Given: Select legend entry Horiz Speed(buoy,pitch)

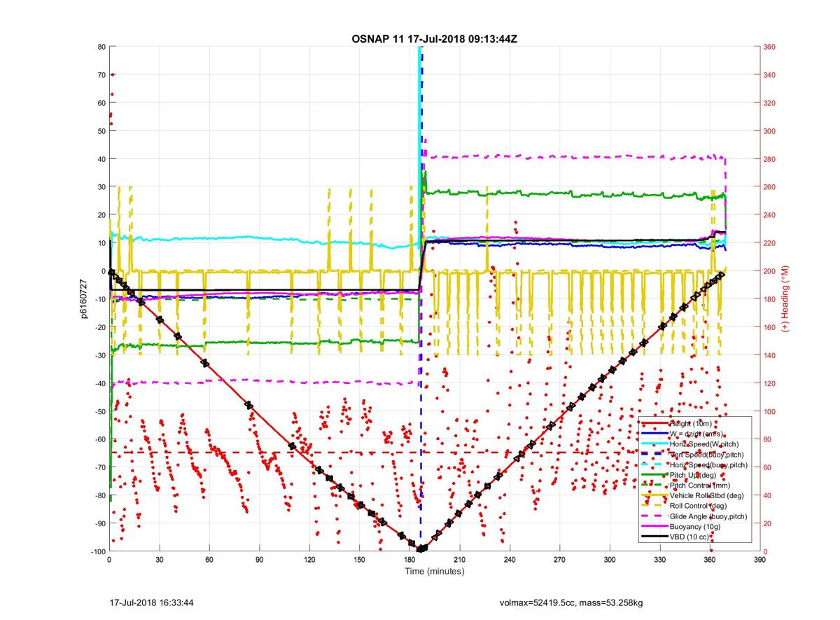Looking at the screenshot, I should coord(708,464).
